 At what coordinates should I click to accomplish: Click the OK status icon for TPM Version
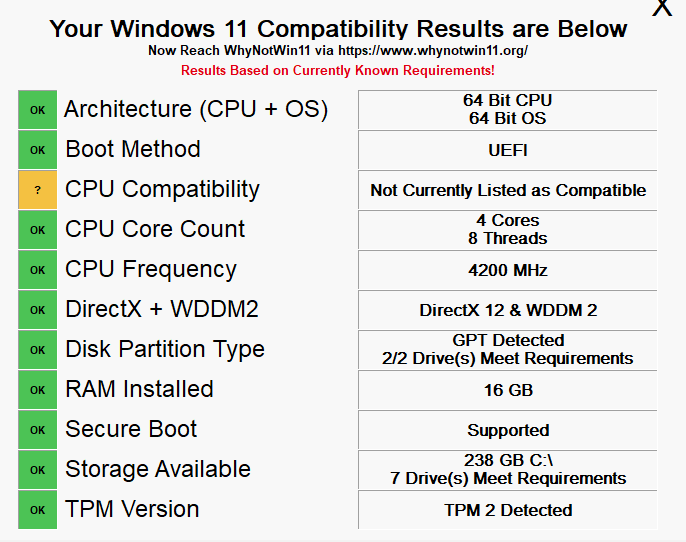click(x=38, y=510)
